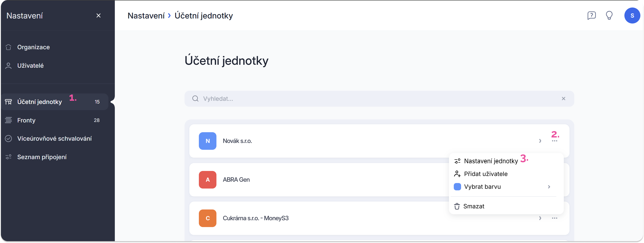This screenshot has height=243, width=644.
Task: Click the lightbulb tips icon
Action: [x=609, y=16]
